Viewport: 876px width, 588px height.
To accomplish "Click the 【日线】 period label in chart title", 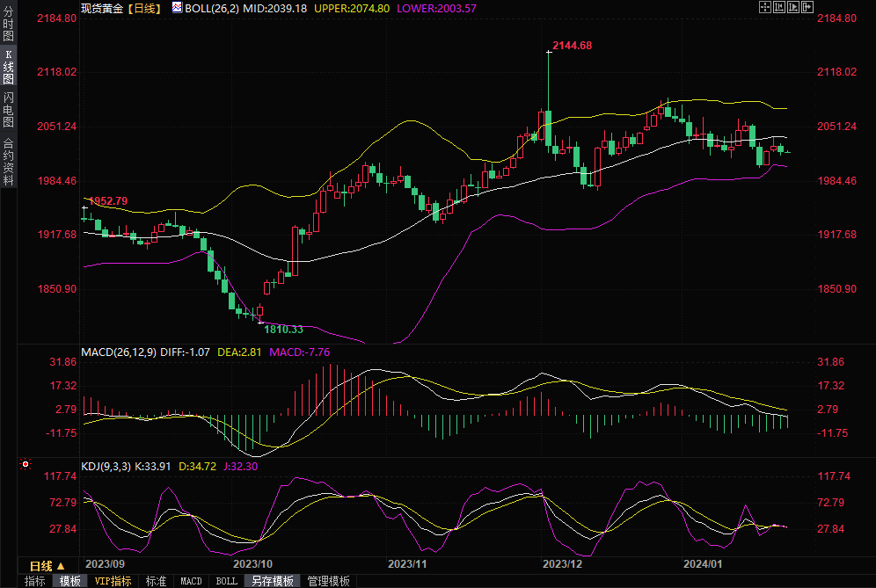I will click(x=142, y=8).
